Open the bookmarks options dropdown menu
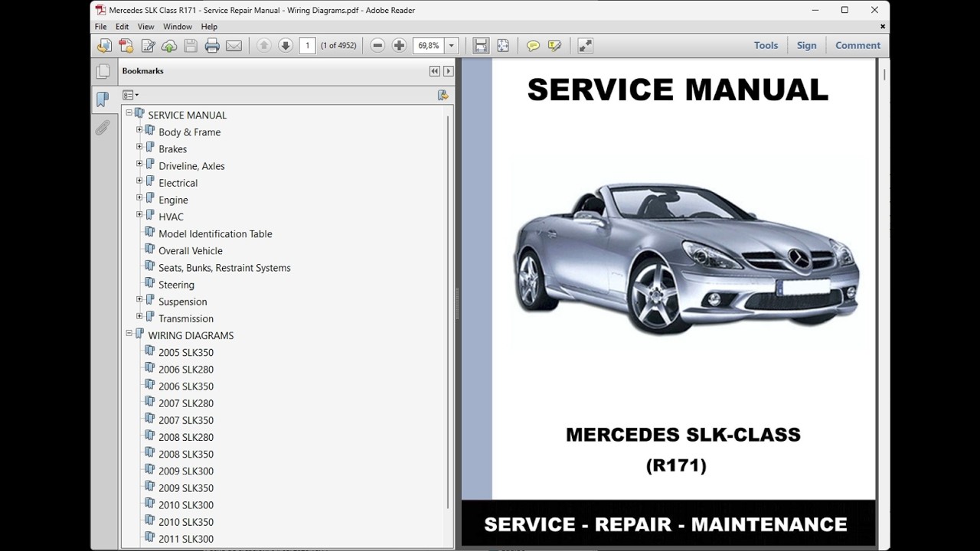Image resolution: width=980 pixels, height=551 pixels. (131, 95)
